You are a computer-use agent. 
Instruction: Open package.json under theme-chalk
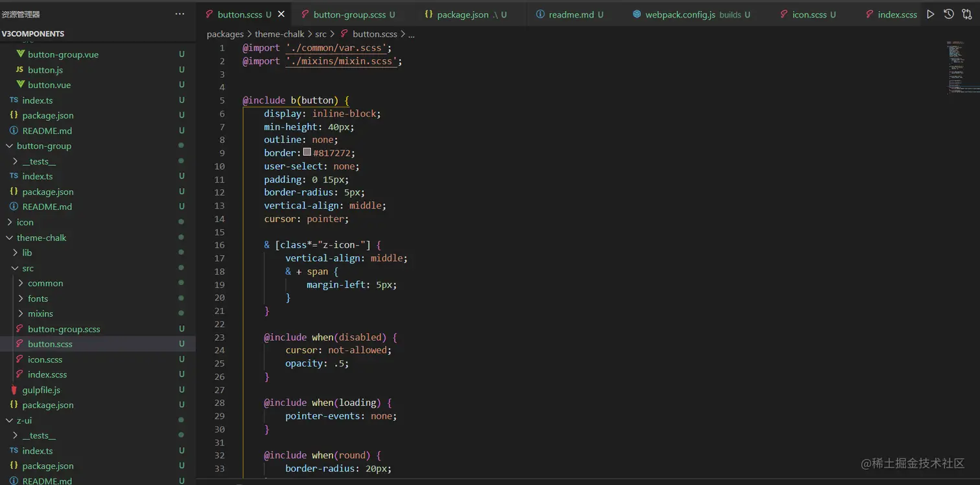coord(98,405)
